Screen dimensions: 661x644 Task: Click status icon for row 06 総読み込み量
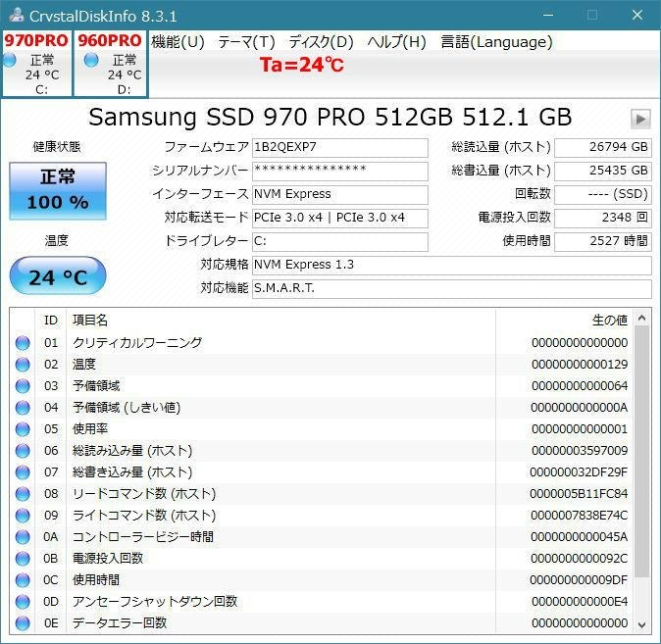(23, 451)
